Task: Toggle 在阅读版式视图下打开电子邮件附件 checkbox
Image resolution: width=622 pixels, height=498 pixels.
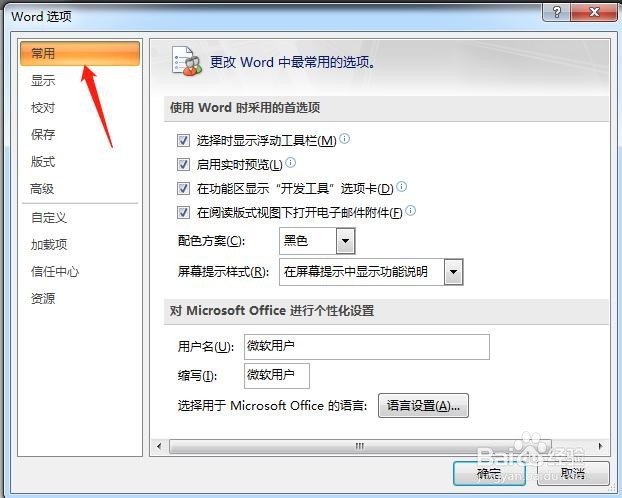Action: [183, 212]
